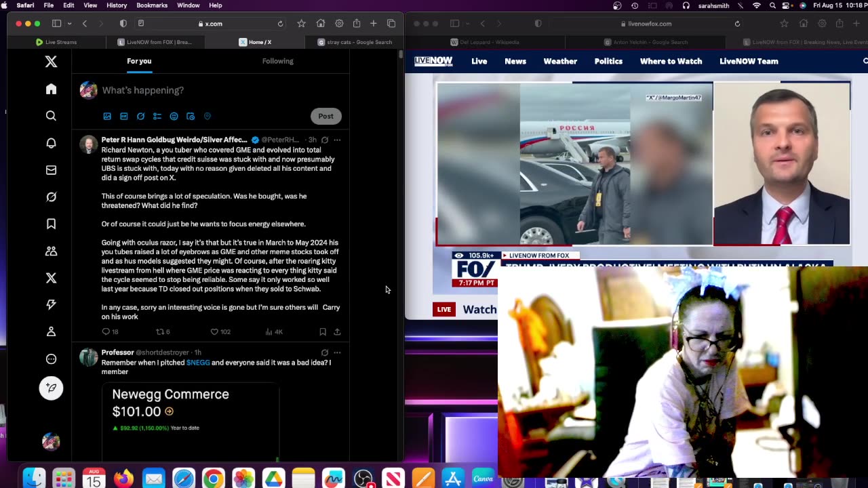Open Control Center in macOS menu bar

(787, 5)
